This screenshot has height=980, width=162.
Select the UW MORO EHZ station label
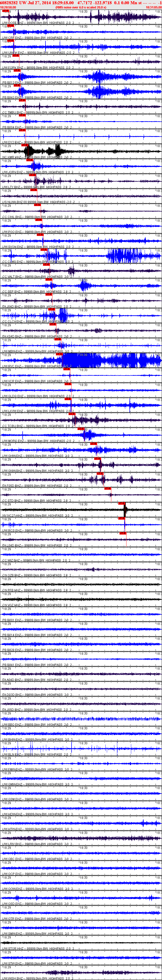pyautogui.click(x=38, y=440)
